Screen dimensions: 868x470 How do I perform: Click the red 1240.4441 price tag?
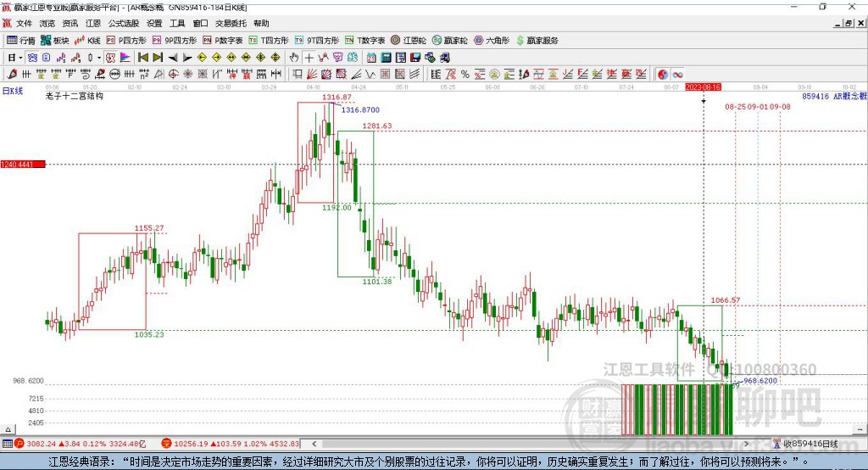click(x=23, y=165)
